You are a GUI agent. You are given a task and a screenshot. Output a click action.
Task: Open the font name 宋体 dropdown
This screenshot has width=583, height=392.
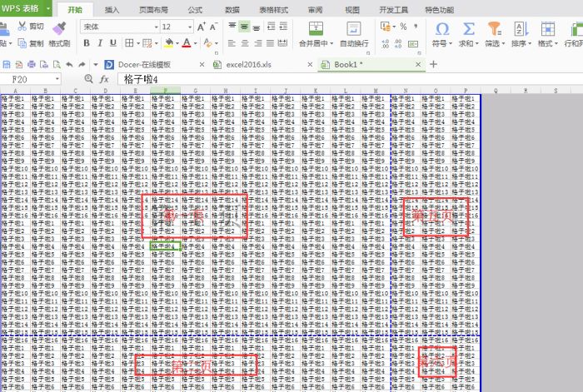pyautogui.click(x=157, y=27)
